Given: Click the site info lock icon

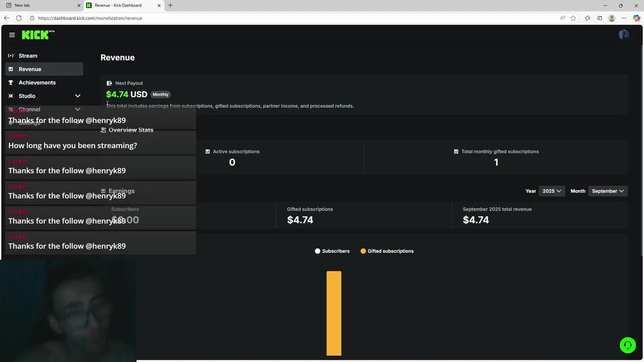Looking at the screenshot, I should point(32,18).
